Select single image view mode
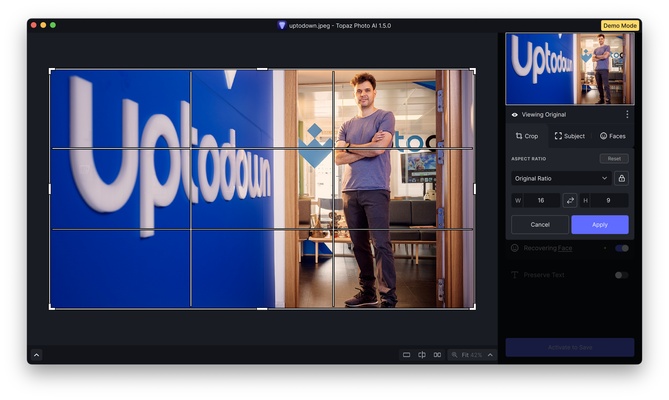The height and width of the screenshot is (400, 669). 406,355
